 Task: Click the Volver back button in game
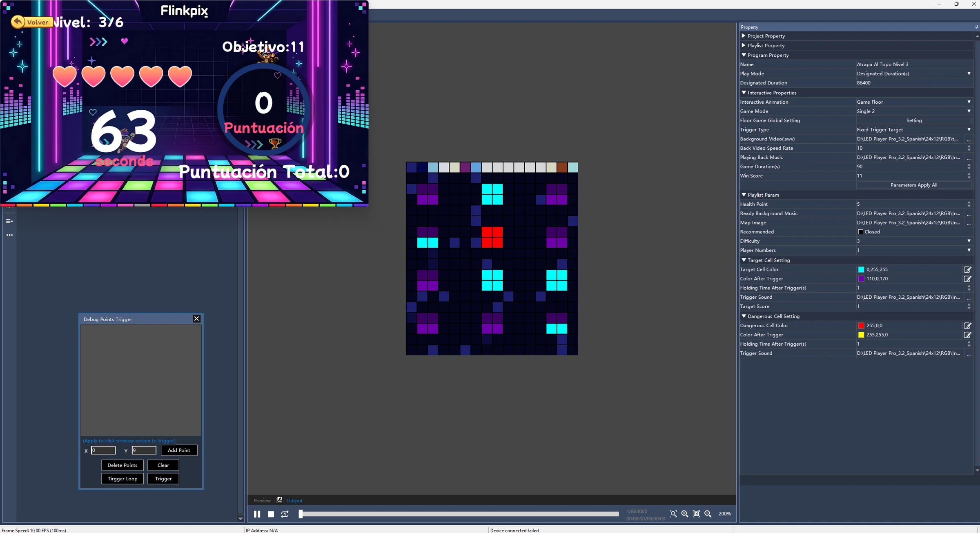point(31,22)
